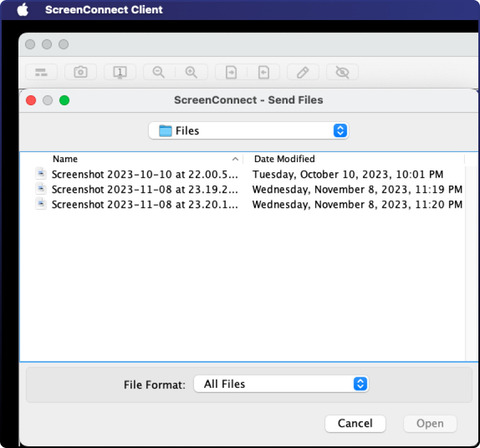The width and height of the screenshot is (480, 448).
Task: Sort by the Date Modified column header
Action: (x=284, y=159)
